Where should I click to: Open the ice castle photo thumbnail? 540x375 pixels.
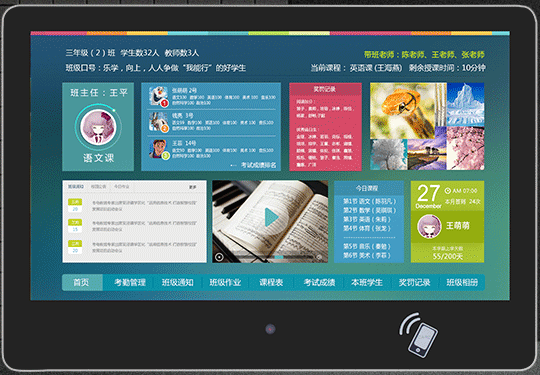pyautogui.click(x=465, y=104)
